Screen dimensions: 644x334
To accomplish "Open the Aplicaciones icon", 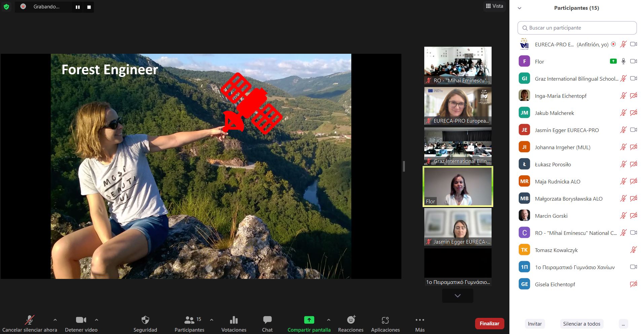I will coord(385,320).
